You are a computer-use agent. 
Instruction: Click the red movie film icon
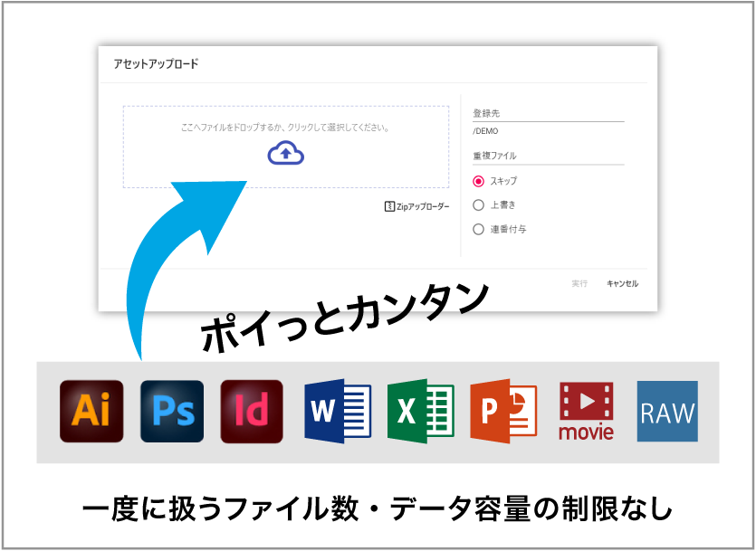coord(587,412)
